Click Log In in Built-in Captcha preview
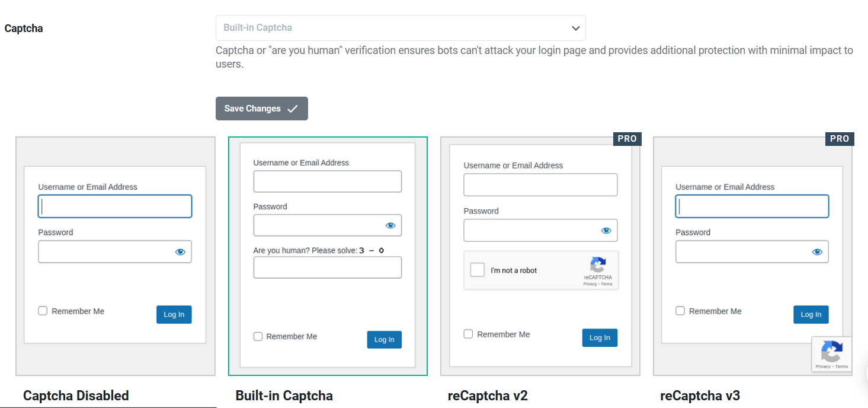This screenshot has width=868, height=408. click(384, 339)
